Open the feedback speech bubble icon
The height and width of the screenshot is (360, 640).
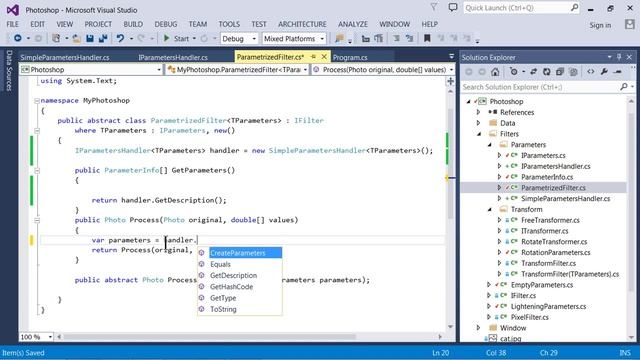pos(453,7)
